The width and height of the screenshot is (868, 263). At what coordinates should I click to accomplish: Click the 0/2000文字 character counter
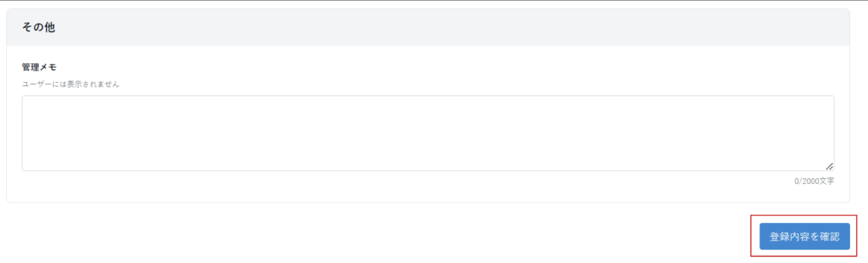814,181
